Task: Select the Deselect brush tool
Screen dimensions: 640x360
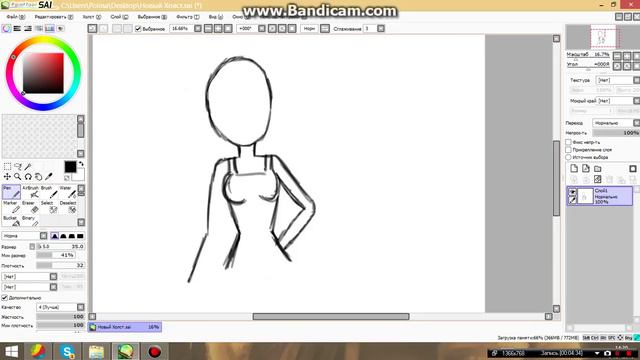Action: click(68, 207)
